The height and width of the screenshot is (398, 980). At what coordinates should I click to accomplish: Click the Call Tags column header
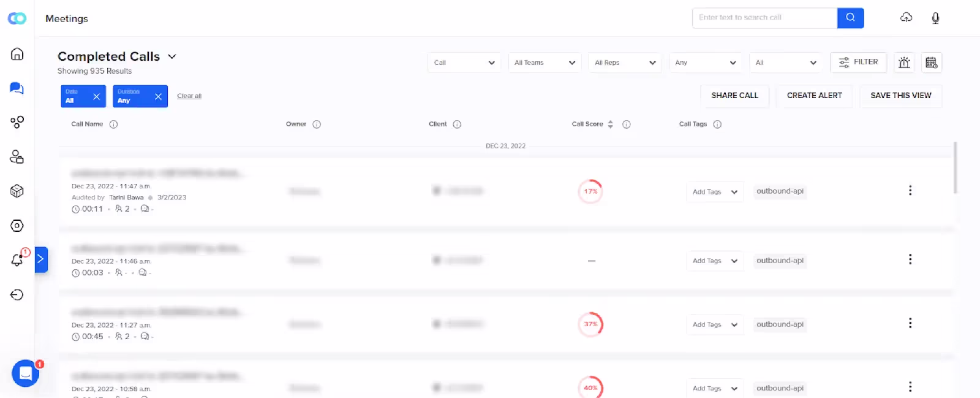tap(693, 124)
